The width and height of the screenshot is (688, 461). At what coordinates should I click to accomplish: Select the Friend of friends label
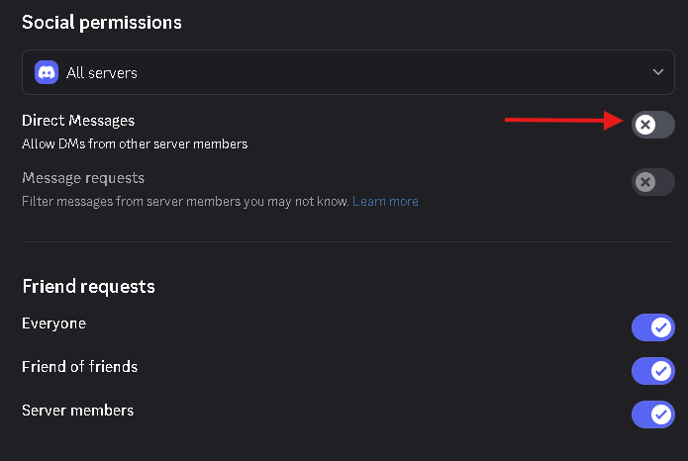tap(80, 367)
